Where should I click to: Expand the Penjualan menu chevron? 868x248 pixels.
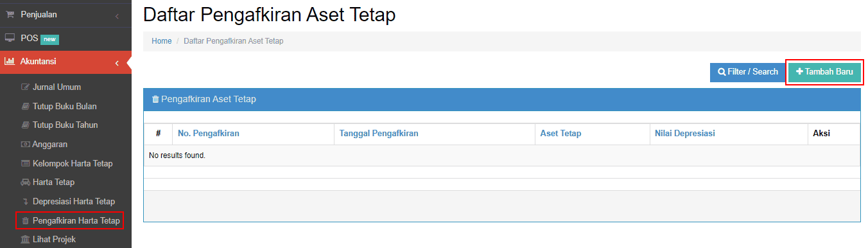(117, 15)
